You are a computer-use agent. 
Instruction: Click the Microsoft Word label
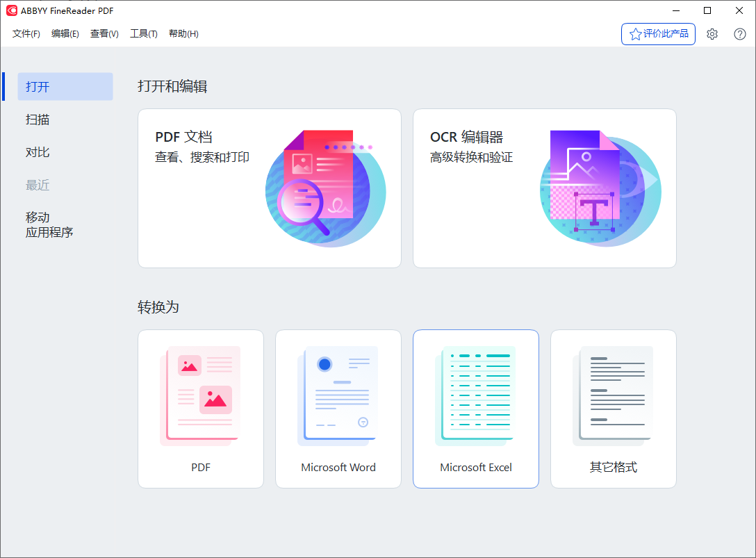click(338, 467)
